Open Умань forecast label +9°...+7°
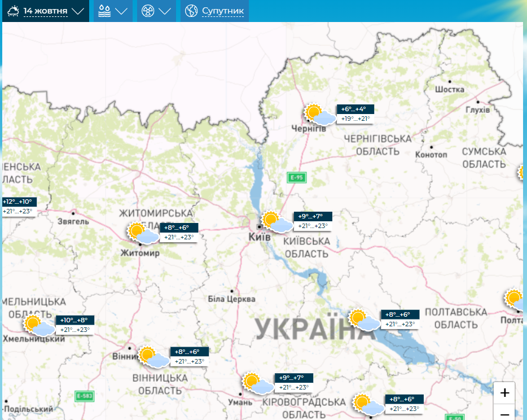This screenshot has height=420, width=527. click(293, 378)
